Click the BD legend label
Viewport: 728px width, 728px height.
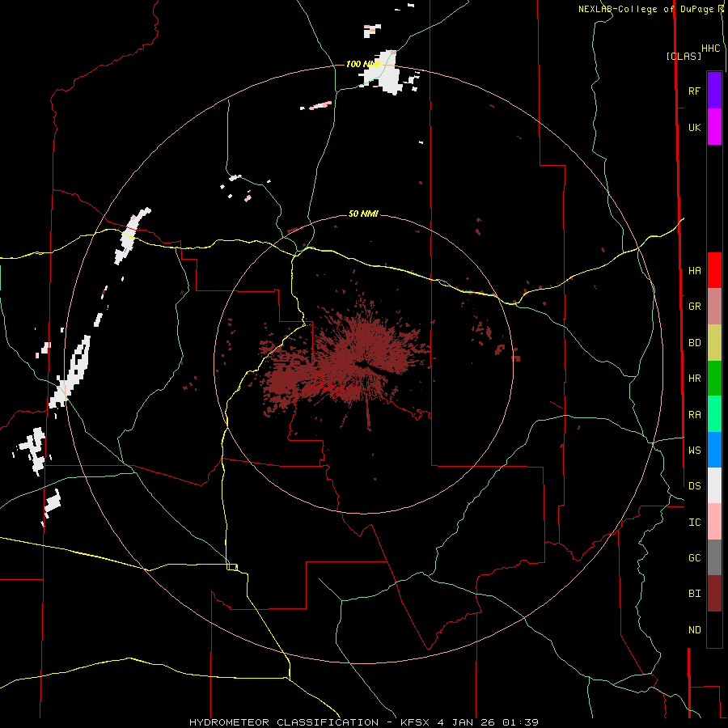(694, 343)
